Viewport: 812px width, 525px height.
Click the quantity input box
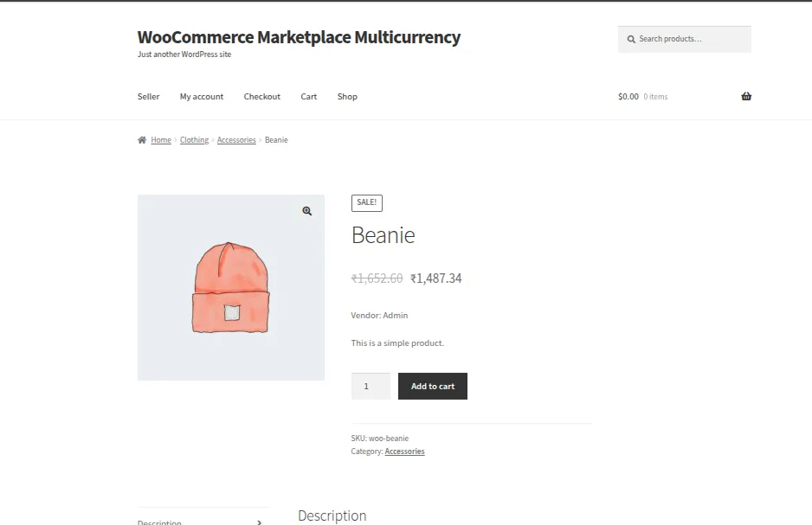coord(371,386)
